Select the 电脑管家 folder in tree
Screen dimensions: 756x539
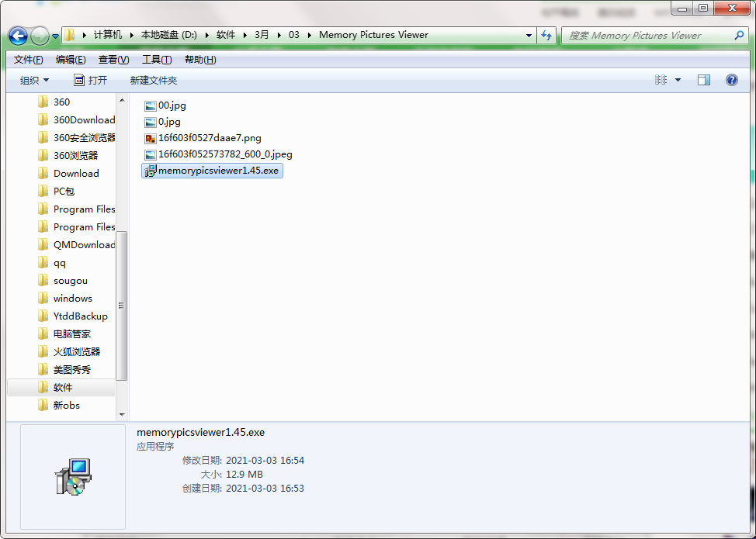coord(63,333)
